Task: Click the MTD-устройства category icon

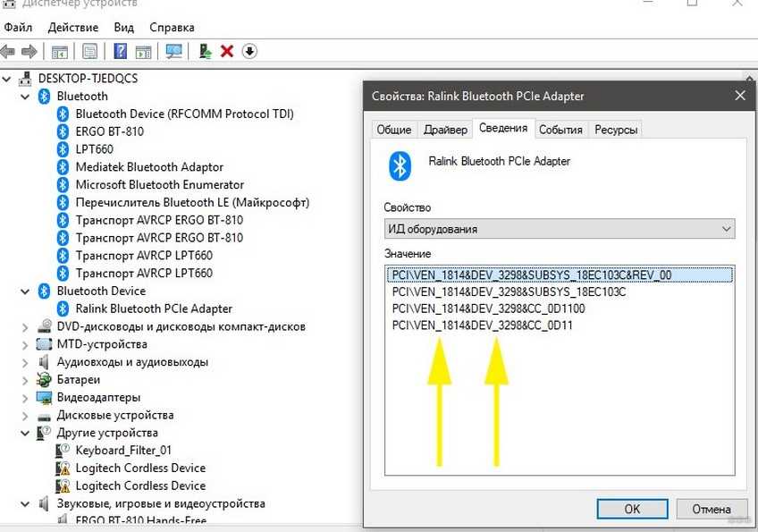Action: tap(44, 344)
